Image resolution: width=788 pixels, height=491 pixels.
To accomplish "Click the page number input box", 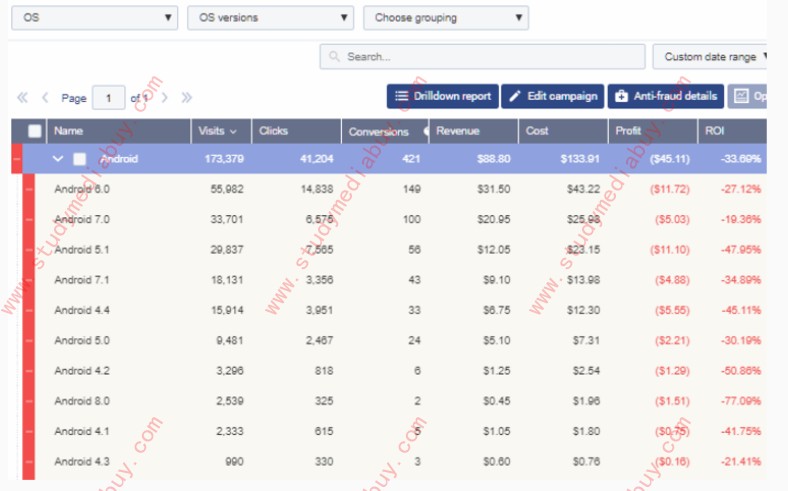I will [109, 97].
